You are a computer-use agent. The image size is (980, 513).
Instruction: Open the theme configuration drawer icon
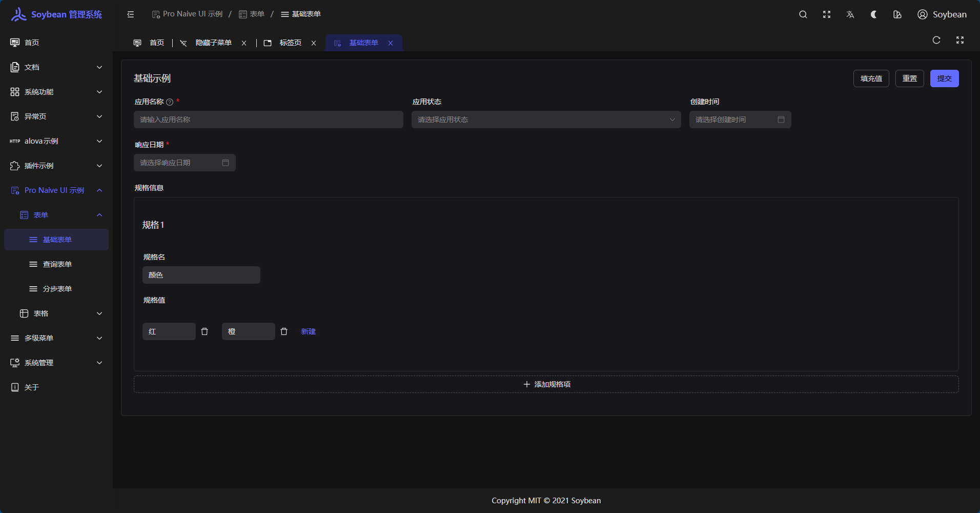(897, 14)
